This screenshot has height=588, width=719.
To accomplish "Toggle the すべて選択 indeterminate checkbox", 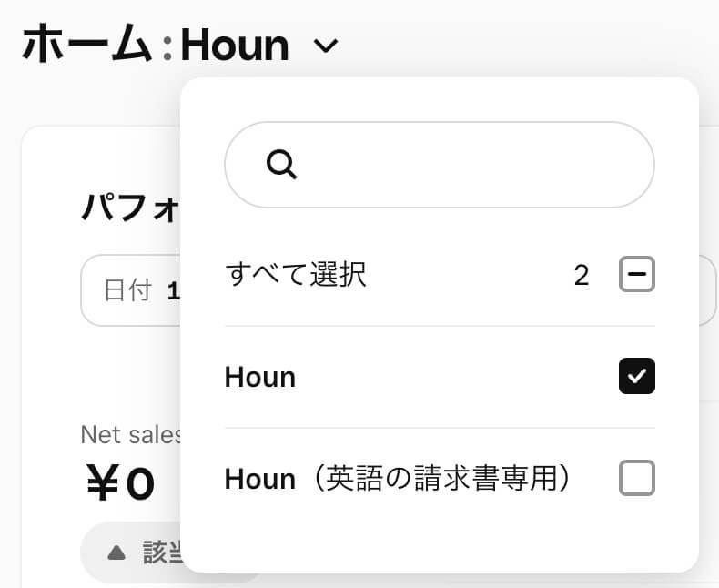I will coord(636,274).
